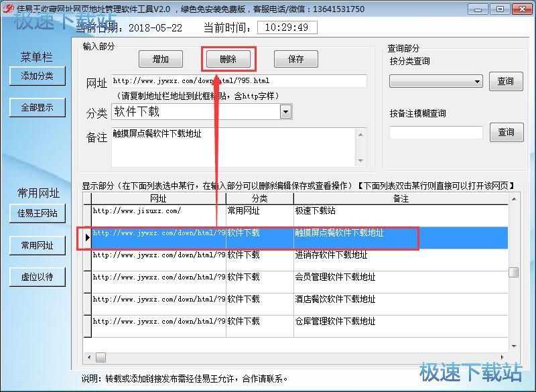Click the 保存 button
Image resolution: width=536 pixels, height=392 pixels.
296,59
